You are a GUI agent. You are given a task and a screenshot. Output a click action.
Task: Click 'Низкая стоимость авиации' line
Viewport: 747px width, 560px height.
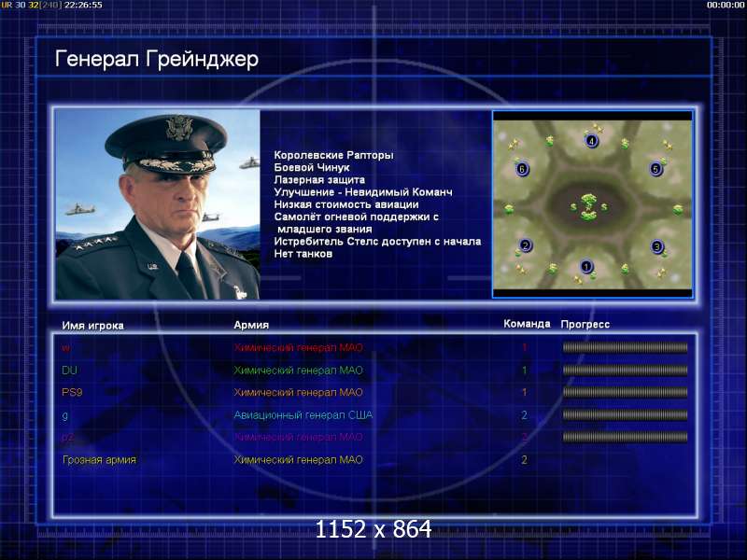click(346, 204)
